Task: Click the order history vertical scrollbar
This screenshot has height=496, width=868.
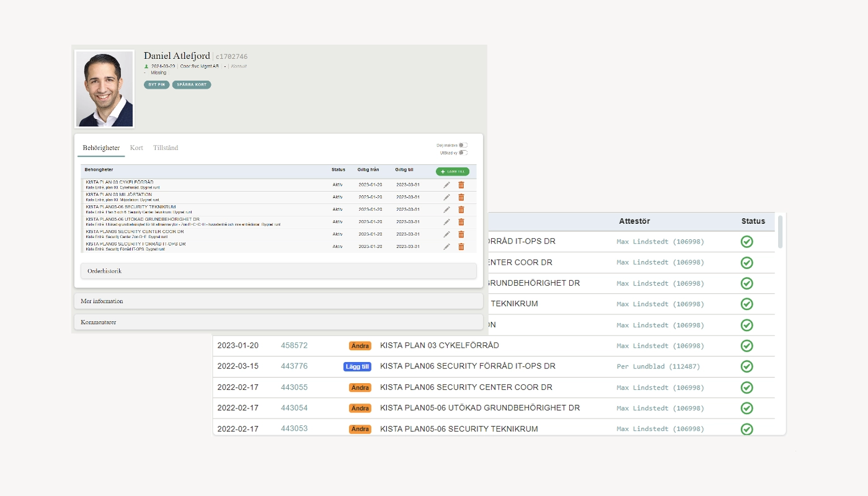Action: click(x=780, y=232)
